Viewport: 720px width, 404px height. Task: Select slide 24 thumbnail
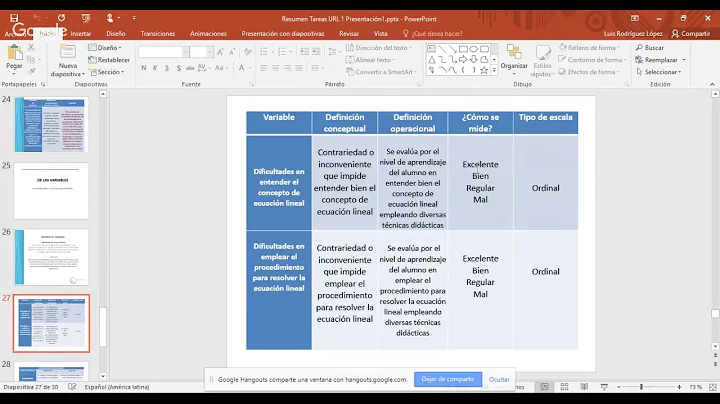pos(51,124)
